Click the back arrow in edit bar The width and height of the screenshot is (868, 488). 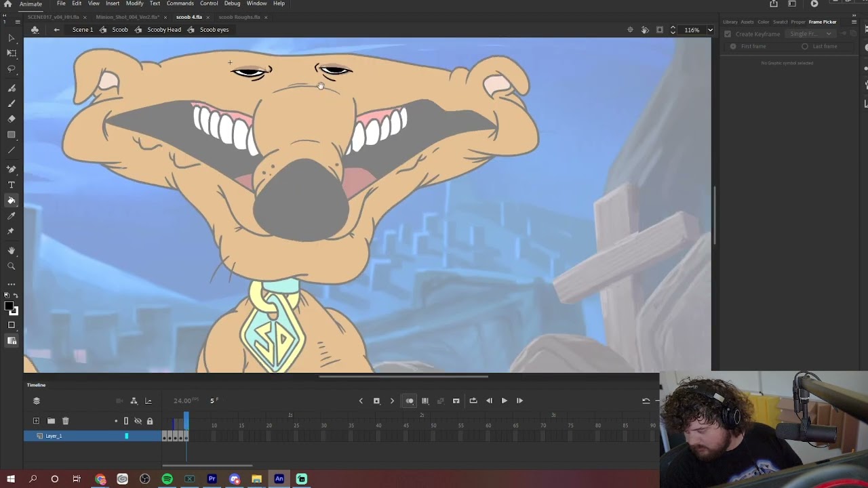[x=57, y=30]
